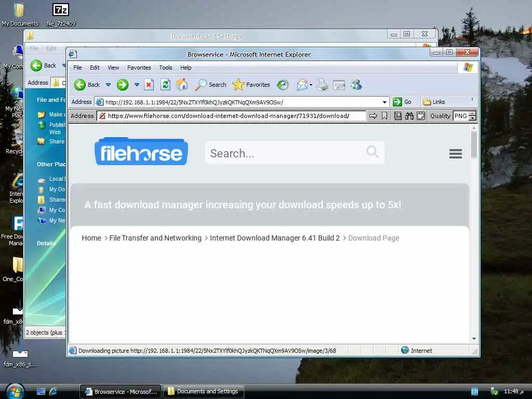
Task: Open the Links toolbar folder
Action: [434, 102]
